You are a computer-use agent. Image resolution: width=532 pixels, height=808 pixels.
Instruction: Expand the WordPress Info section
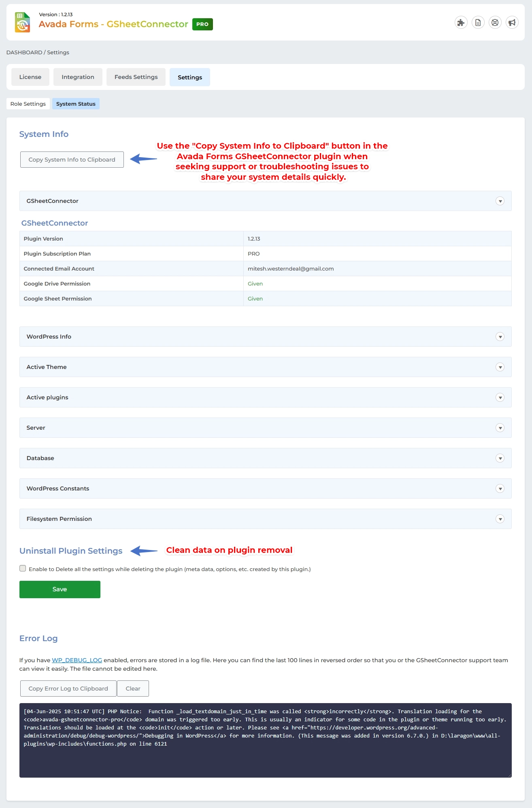[500, 337]
